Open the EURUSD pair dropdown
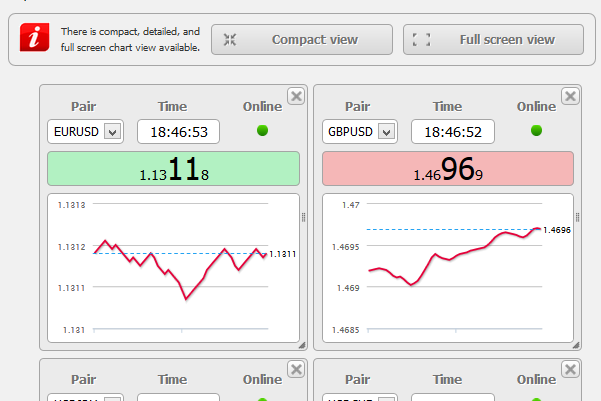This screenshot has height=401, width=601. click(x=85, y=131)
